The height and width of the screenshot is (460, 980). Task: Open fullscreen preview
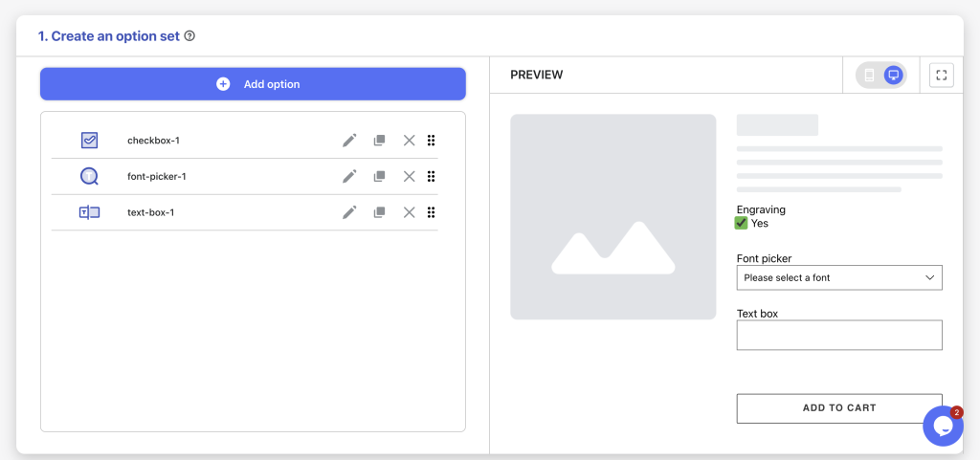click(942, 76)
